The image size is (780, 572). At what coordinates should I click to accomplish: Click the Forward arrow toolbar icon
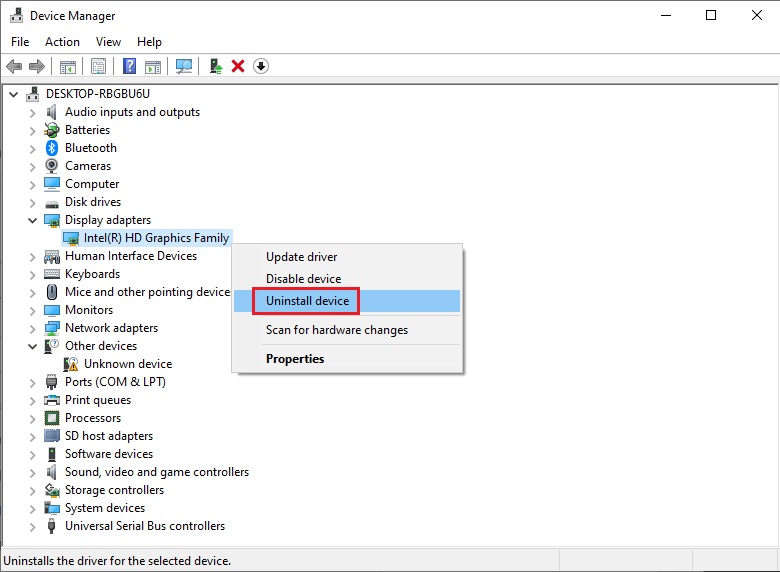coord(37,66)
